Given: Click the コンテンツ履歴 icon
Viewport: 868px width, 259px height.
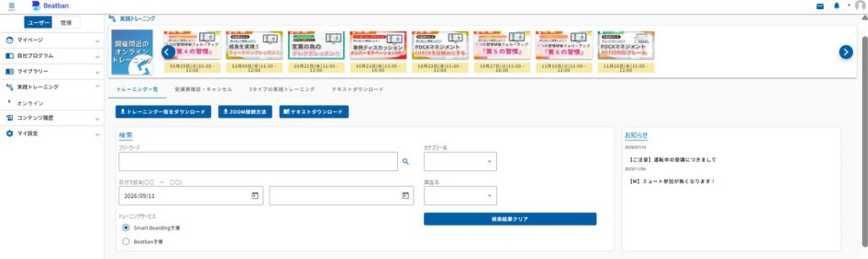Looking at the screenshot, I should (9, 118).
